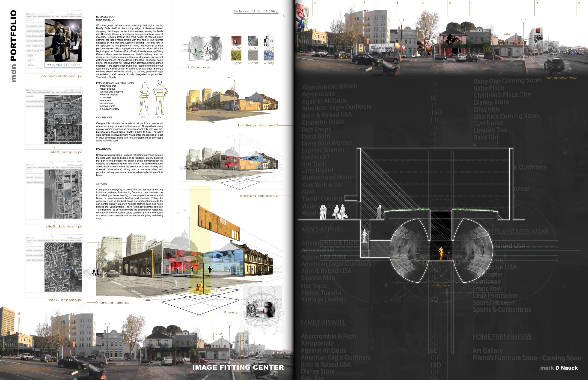Click the 'AT HOME' paragraph heading
Viewport: 588px width, 380px height.
[x=101, y=184]
